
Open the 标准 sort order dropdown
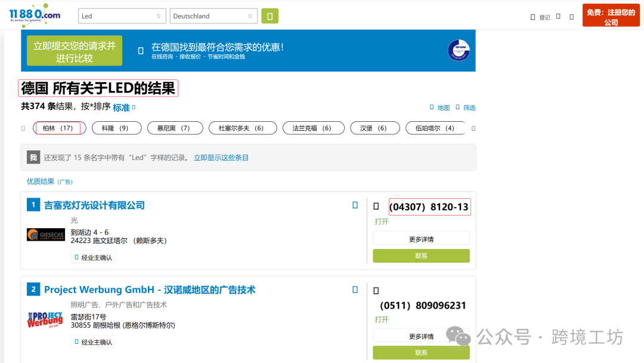[122, 107]
